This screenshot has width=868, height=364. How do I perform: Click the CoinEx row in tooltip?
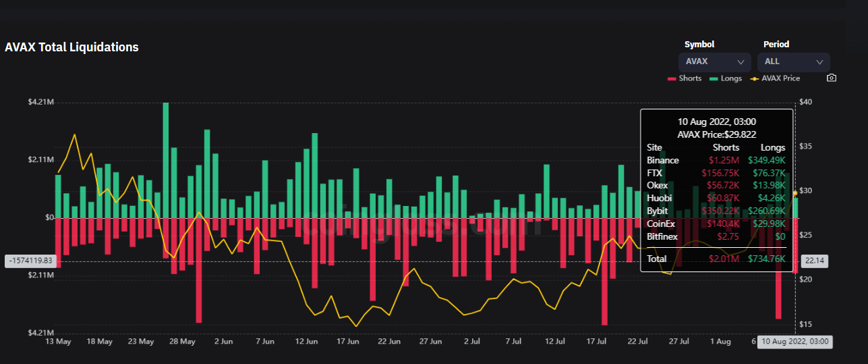point(716,224)
